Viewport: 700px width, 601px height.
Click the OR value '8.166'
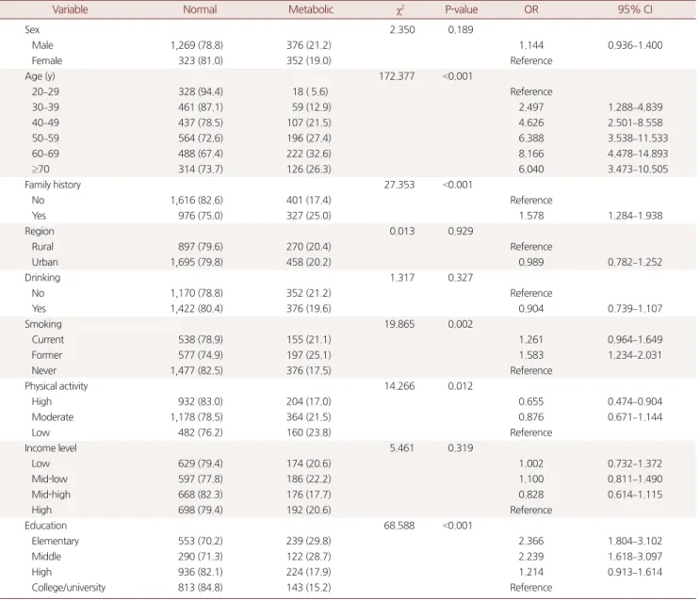pyautogui.click(x=531, y=154)
